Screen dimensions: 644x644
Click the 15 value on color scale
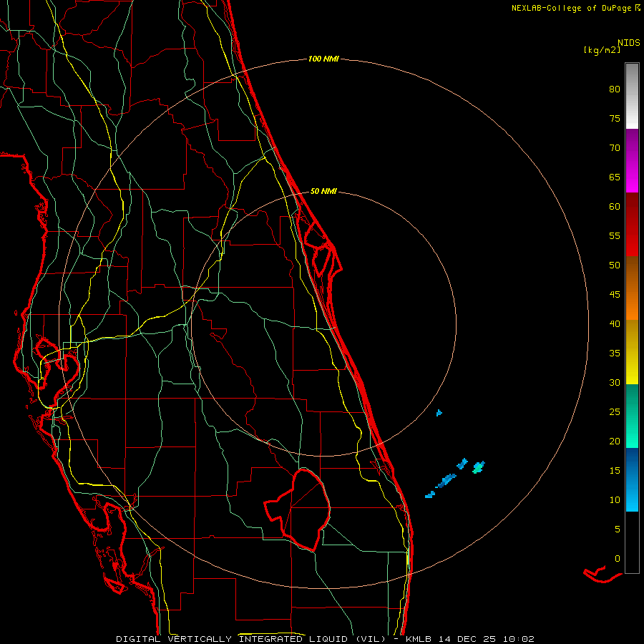[615, 471]
